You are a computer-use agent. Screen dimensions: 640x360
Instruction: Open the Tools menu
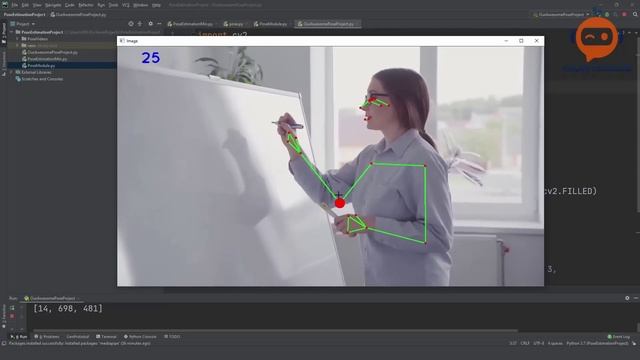(113, 5)
